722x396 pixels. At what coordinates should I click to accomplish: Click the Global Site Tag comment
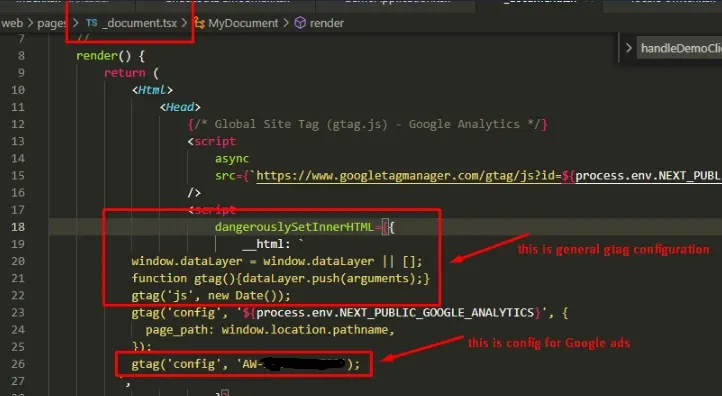[x=367, y=124]
